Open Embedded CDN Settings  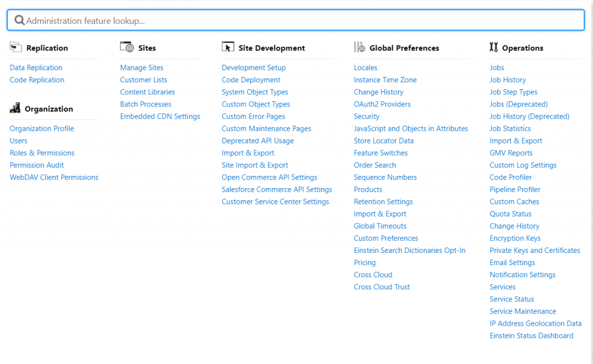click(x=160, y=116)
